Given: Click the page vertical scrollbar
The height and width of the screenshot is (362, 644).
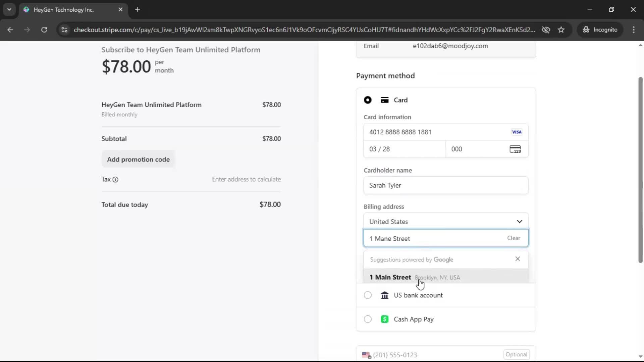Looking at the screenshot, I should (x=640, y=170).
